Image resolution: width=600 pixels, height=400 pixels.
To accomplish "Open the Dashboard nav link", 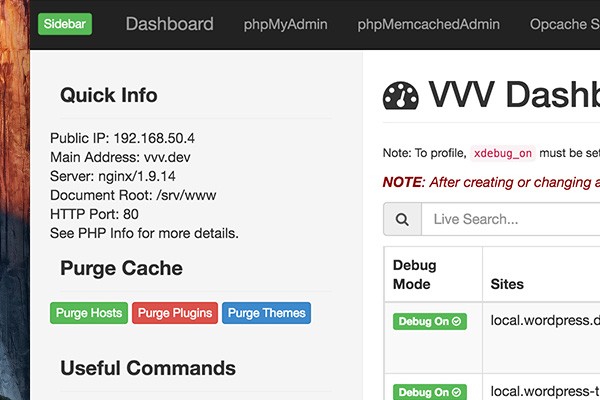I will click(170, 24).
